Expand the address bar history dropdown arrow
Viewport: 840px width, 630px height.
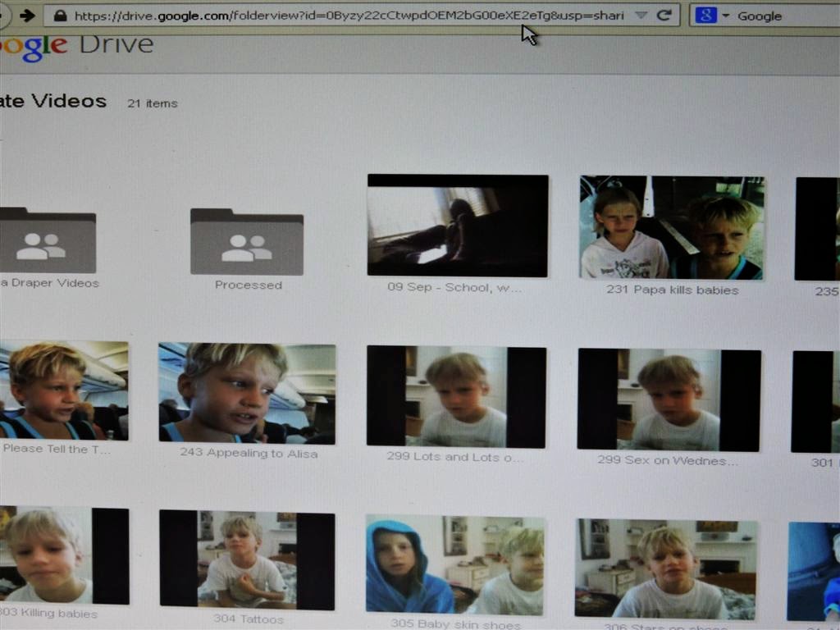641,16
